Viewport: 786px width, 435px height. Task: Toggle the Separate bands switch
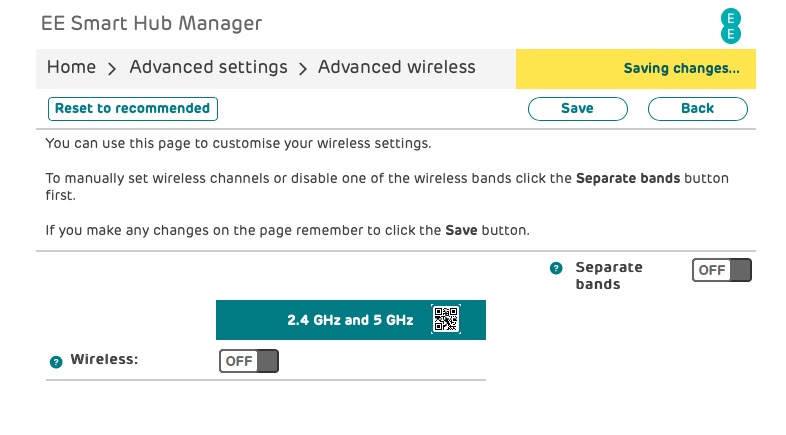722,270
